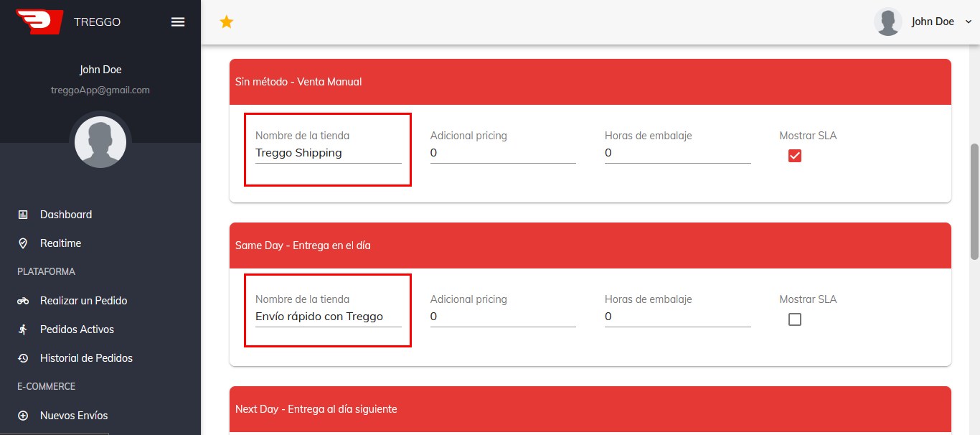
Task: Click the yellow favorites star icon
Action: pyautogui.click(x=227, y=22)
